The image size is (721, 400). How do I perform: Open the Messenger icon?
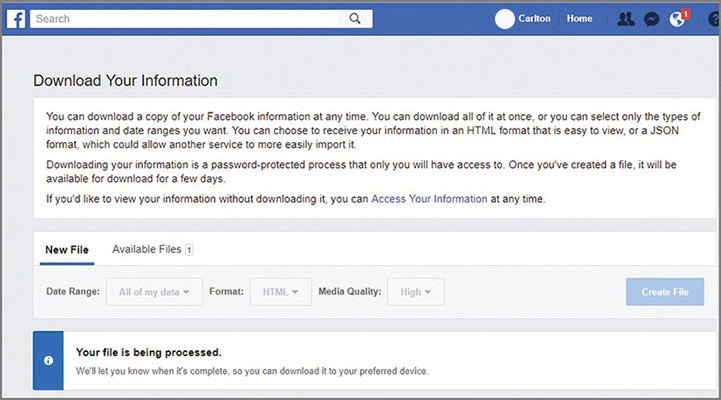[x=652, y=18]
